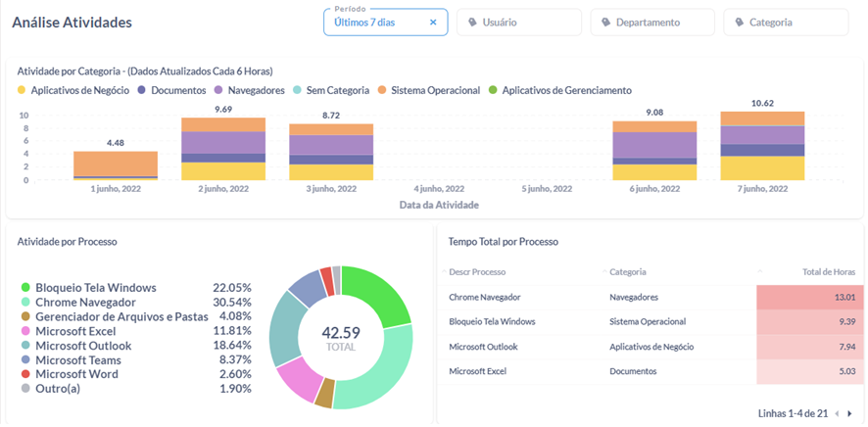Open the Período dropdown filter
The image size is (868, 427).
tap(377, 22)
